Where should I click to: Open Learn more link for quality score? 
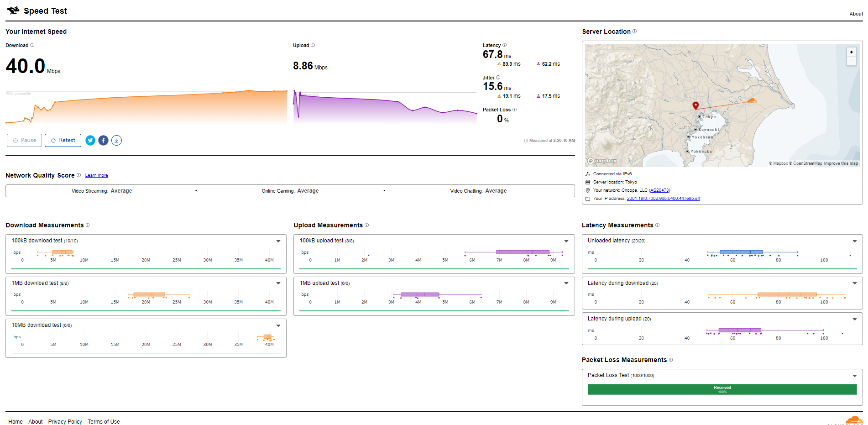click(x=96, y=175)
